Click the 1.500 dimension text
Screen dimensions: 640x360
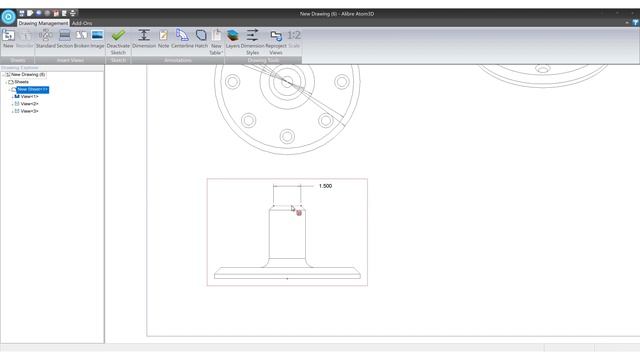coord(325,186)
